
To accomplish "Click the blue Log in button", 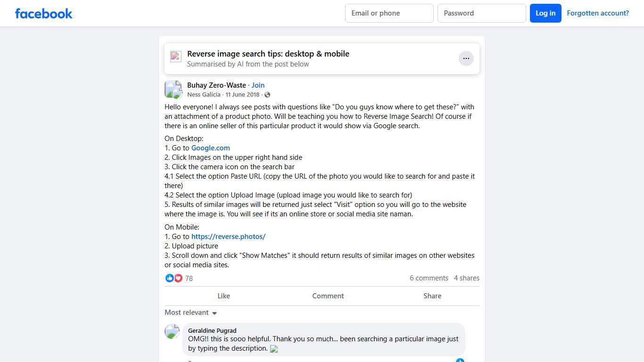I will click(x=545, y=13).
